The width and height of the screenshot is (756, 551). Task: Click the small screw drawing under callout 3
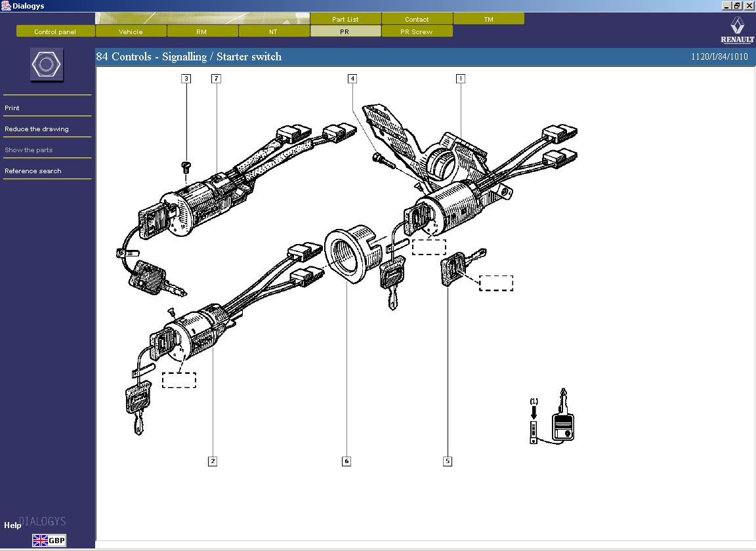pos(186,167)
